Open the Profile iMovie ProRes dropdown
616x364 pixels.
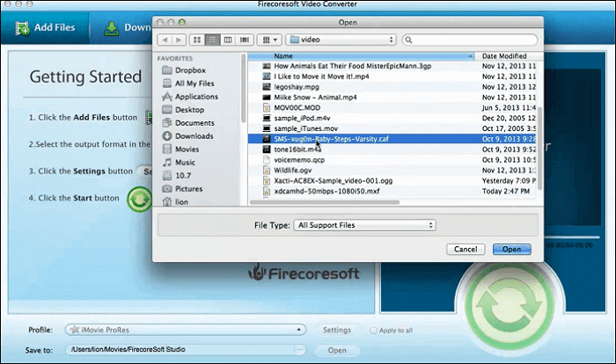click(x=184, y=330)
